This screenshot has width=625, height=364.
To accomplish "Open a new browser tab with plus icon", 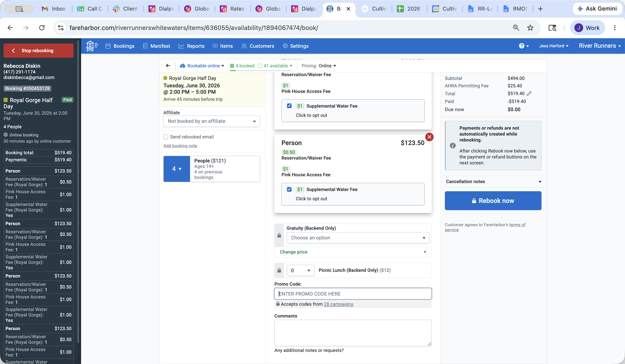I will 540,9.
